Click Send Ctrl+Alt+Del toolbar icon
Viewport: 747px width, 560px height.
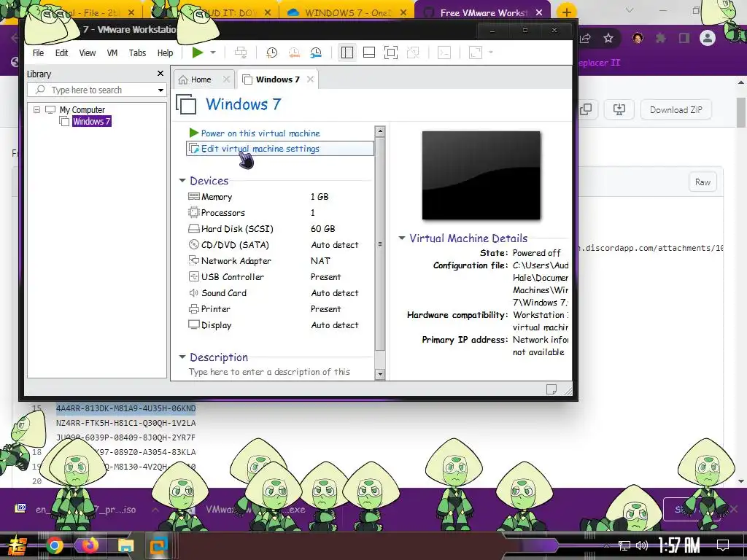tap(241, 52)
